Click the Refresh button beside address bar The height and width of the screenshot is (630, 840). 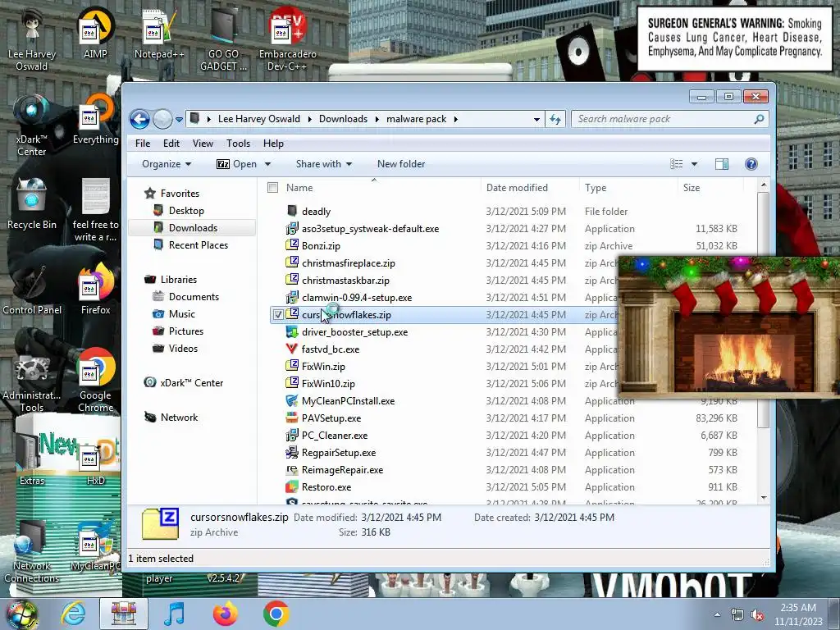(x=555, y=119)
